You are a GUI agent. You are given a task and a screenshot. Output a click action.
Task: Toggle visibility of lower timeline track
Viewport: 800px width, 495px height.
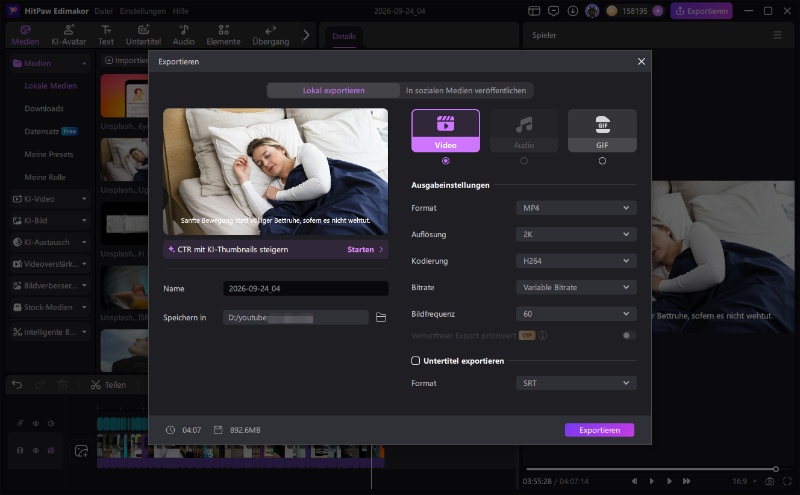(x=36, y=451)
